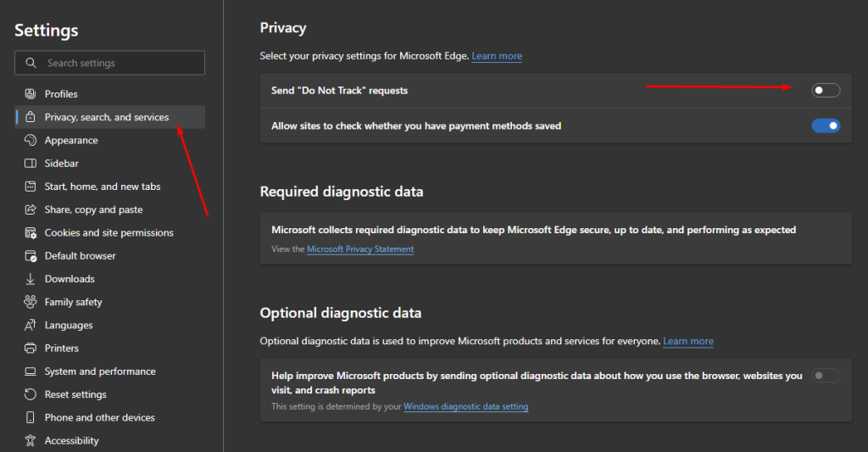Go to Accessibility settings
This screenshot has width=868, height=452.
click(109, 440)
